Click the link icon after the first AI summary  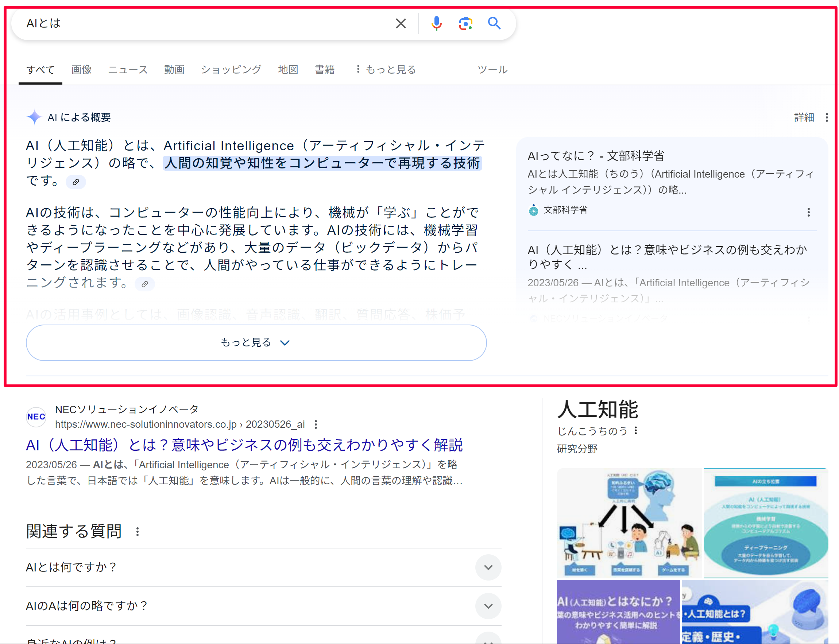[76, 182]
